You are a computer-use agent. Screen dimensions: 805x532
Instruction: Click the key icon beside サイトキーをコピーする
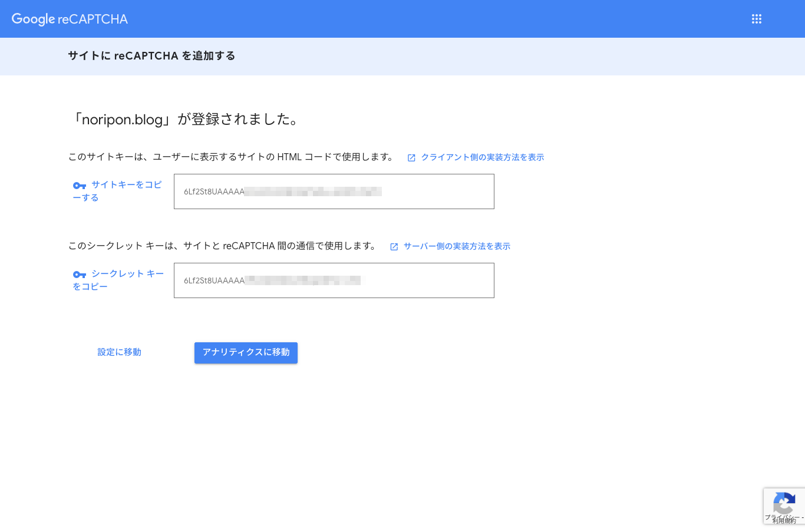point(80,185)
